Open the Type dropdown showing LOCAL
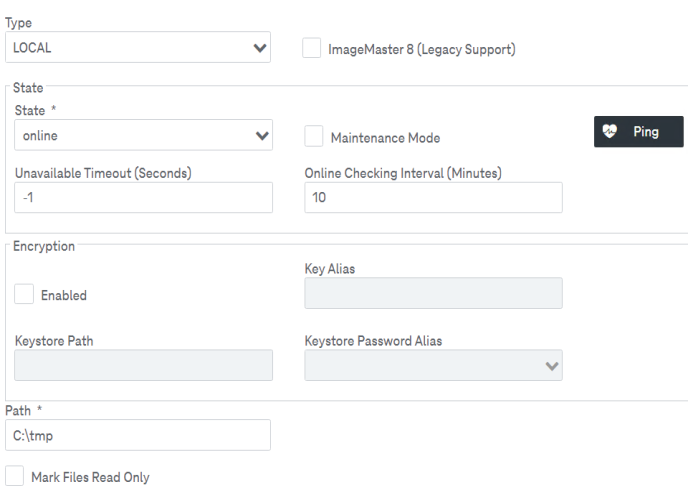The width and height of the screenshot is (688, 500). click(x=138, y=47)
